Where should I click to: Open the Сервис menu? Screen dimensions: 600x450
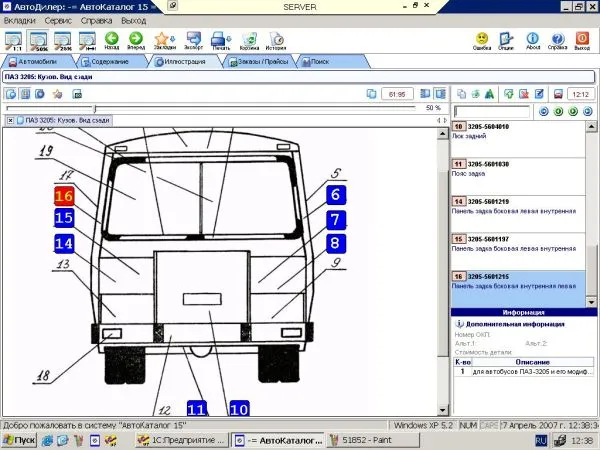click(x=58, y=21)
